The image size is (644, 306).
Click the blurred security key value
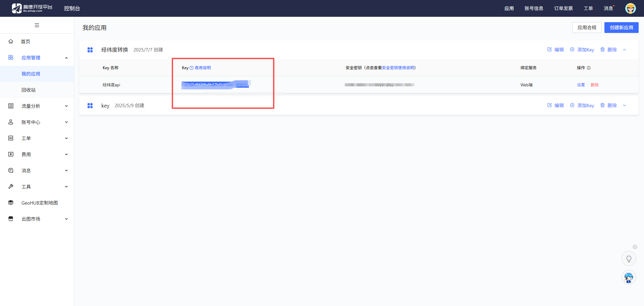(379, 85)
